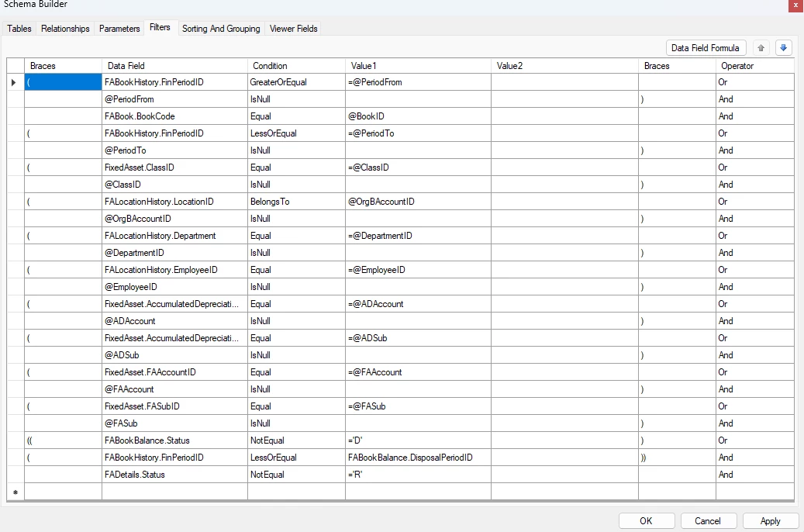Select the =@FAAccount value cell
This screenshot has height=532, width=804.
coord(418,372)
